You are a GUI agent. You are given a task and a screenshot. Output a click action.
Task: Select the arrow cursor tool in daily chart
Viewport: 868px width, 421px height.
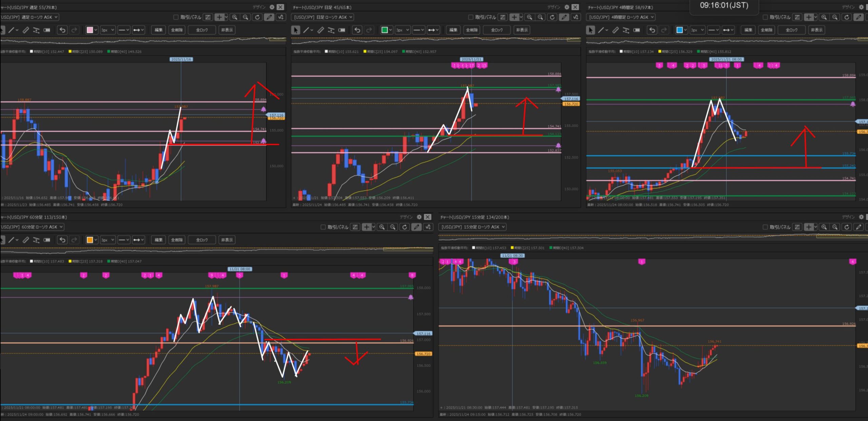click(x=295, y=30)
